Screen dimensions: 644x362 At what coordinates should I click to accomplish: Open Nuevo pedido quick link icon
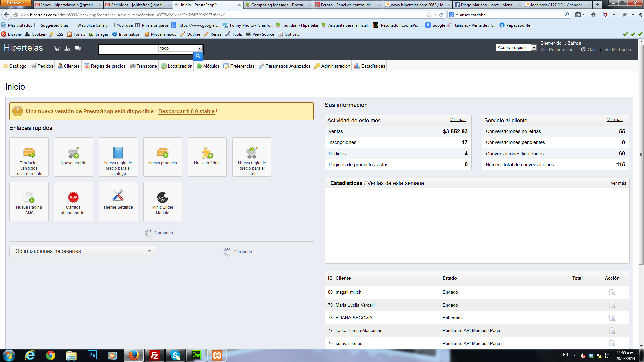[73, 153]
